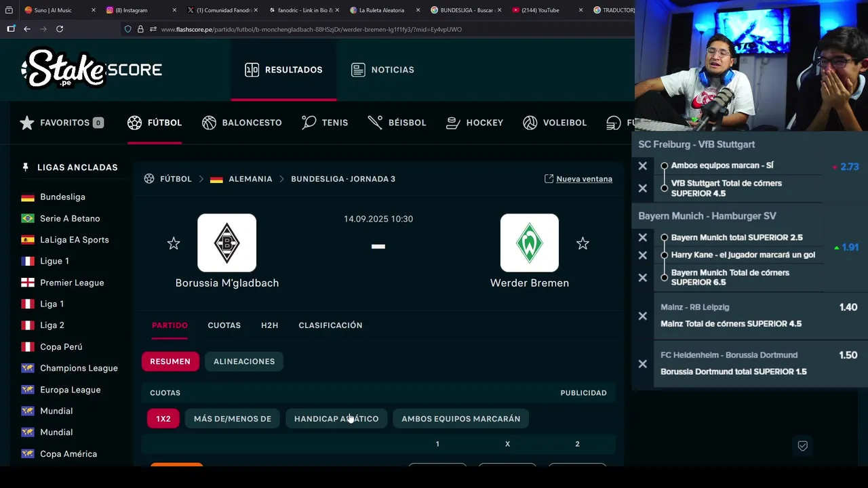The image size is (868, 488).
Task: Switch to CLASIFICACIÓN tab
Action: click(x=330, y=325)
